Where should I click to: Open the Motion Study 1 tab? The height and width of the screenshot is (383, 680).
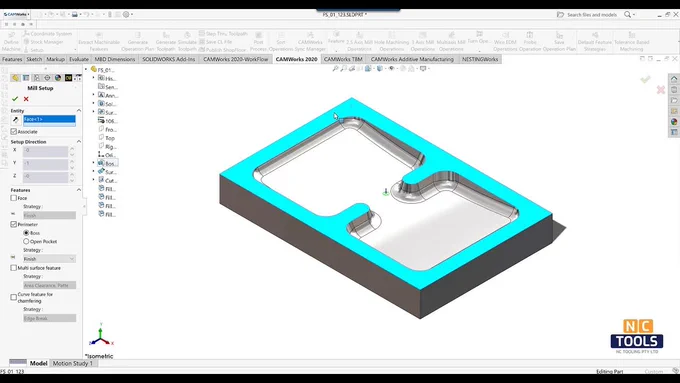point(72,363)
